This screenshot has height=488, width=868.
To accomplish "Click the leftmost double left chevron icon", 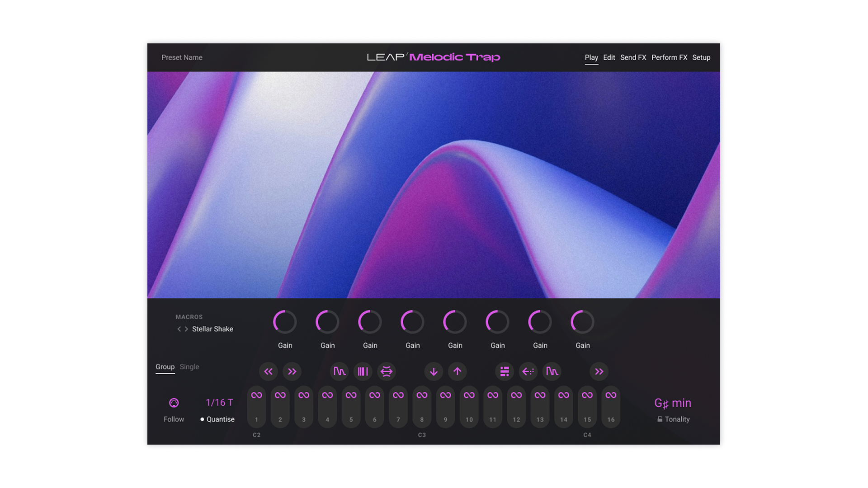I will 268,371.
